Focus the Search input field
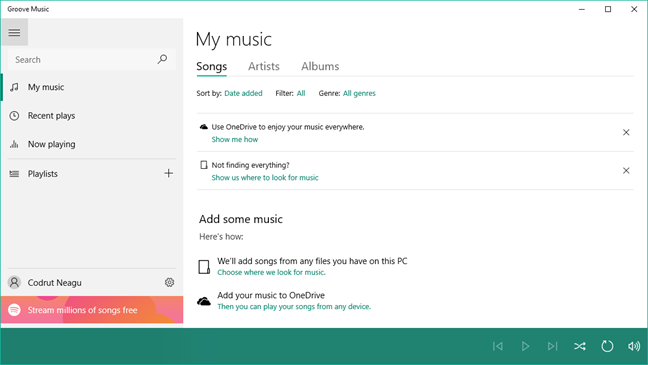The image size is (648, 365). [92, 60]
